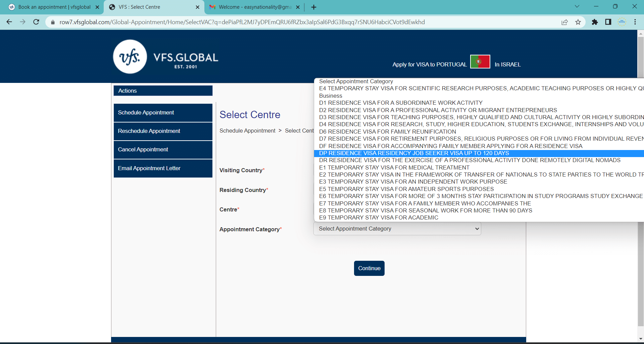Switch to VFS Select Centre tab
This screenshot has width=644, height=344.
point(154,7)
